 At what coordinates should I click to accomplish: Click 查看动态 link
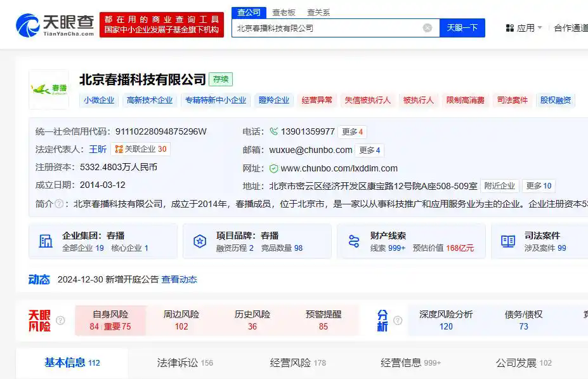pos(180,279)
